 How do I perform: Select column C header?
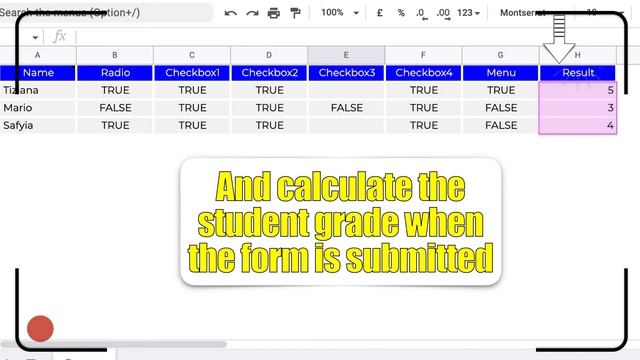click(x=192, y=55)
